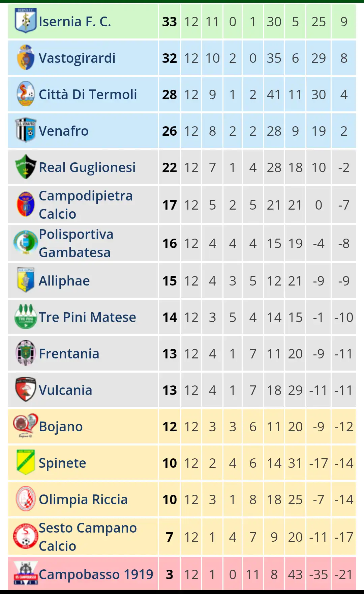Click Isernia's 33 points cell

[x=170, y=22]
